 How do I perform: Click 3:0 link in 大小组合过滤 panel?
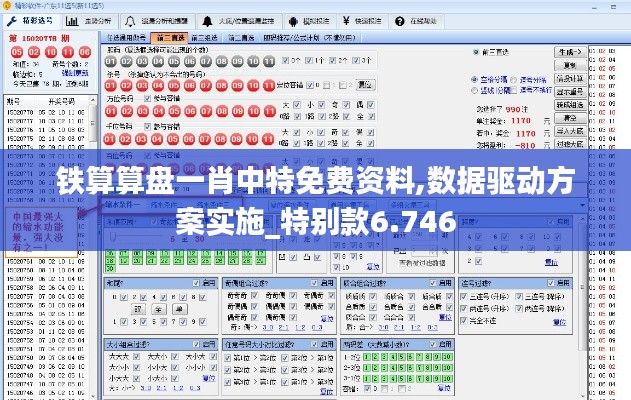pyautogui.click(x=146, y=388)
